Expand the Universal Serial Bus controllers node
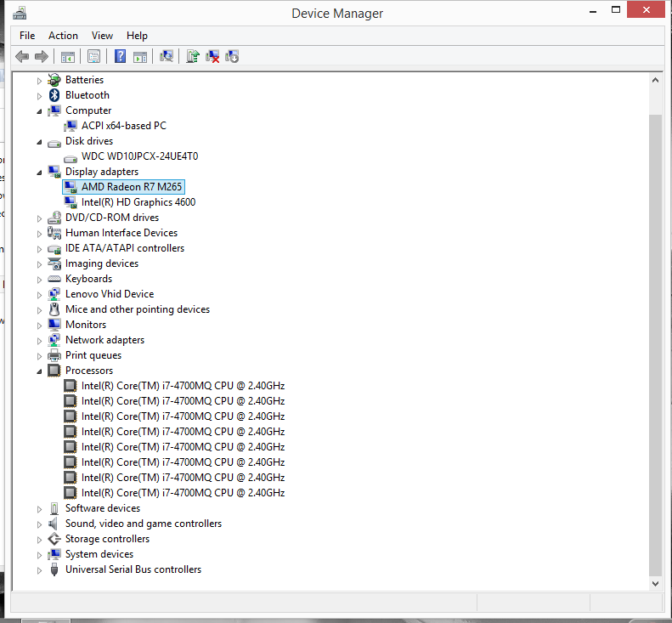672x623 pixels. (39, 569)
